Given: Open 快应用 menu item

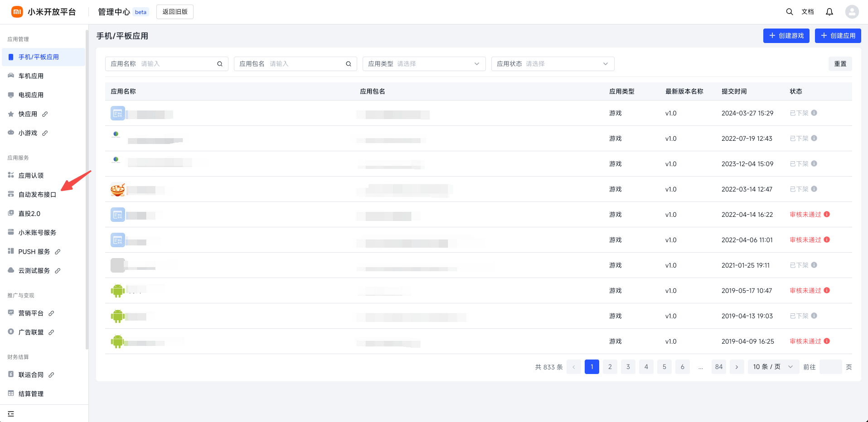Looking at the screenshot, I should click(x=43, y=114).
